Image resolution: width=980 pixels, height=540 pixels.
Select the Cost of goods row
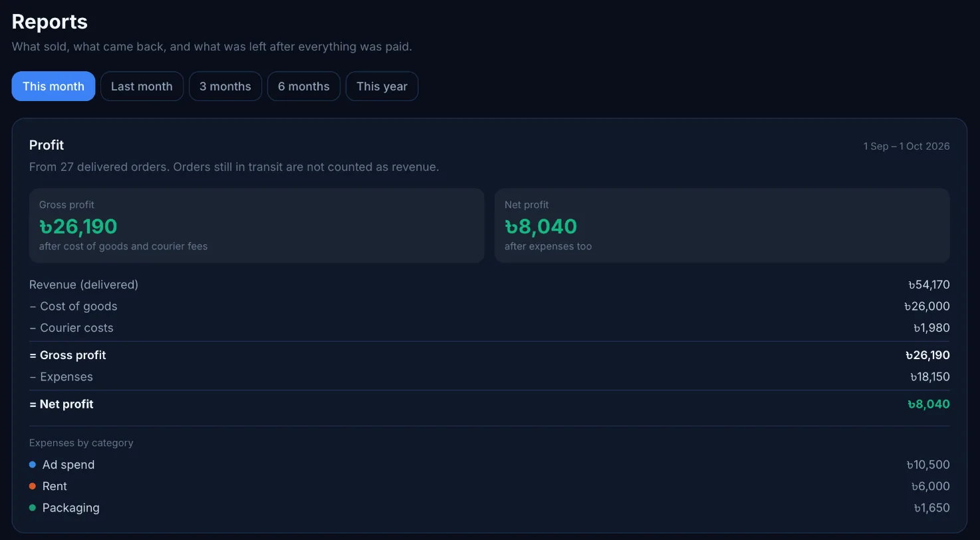489,307
